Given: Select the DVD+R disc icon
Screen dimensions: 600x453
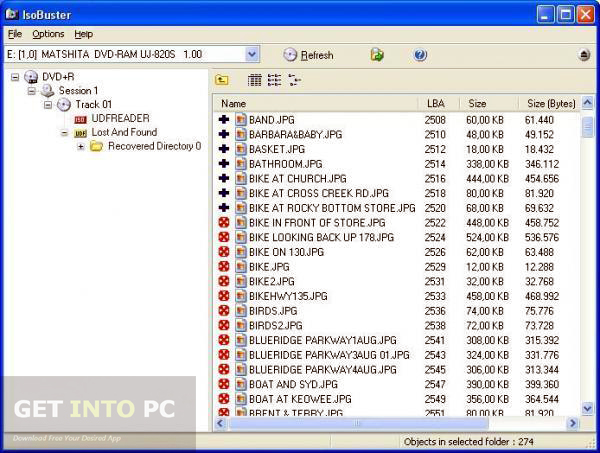Looking at the screenshot, I should click(31, 77).
